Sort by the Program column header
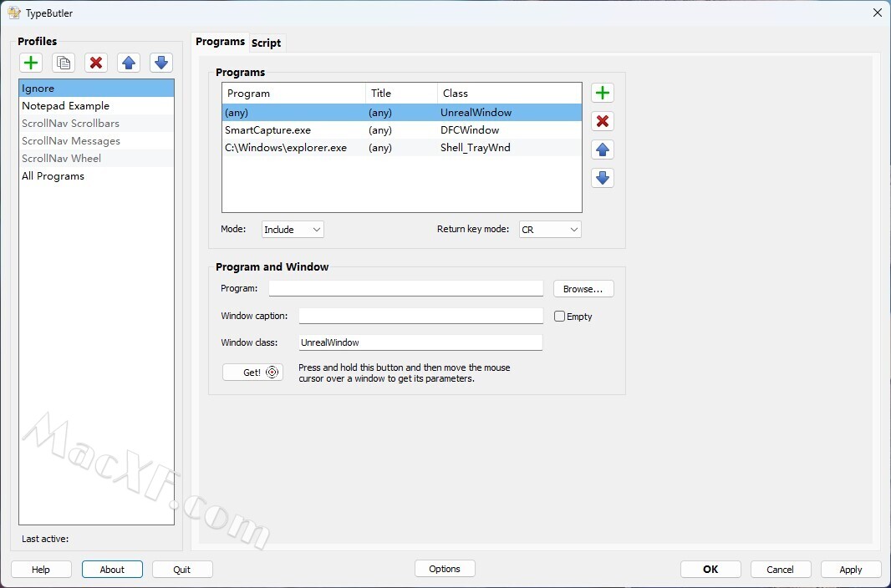Screen dimensions: 891x588 point(293,93)
